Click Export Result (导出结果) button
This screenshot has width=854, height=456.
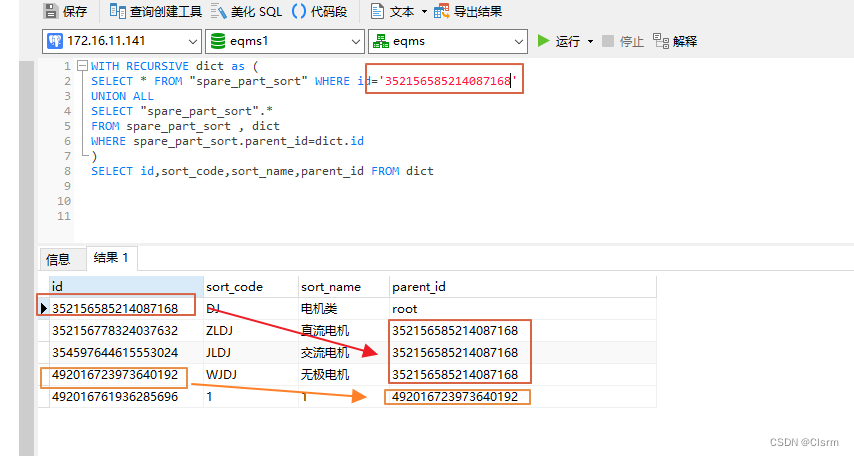click(x=468, y=11)
